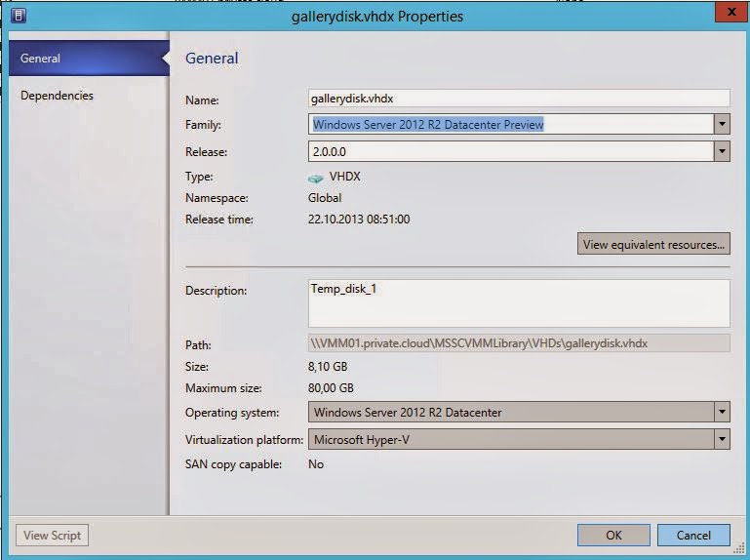
Task: Click the Description text box
Action: click(519, 303)
